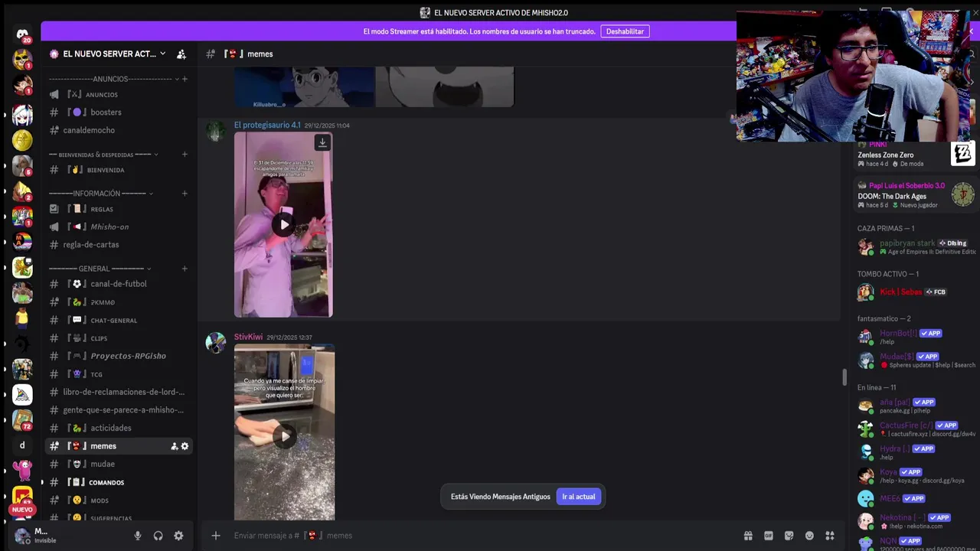Image resolution: width=980 pixels, height=551 pixels.
Task: Open the anuncios channel
Action: 118,94
